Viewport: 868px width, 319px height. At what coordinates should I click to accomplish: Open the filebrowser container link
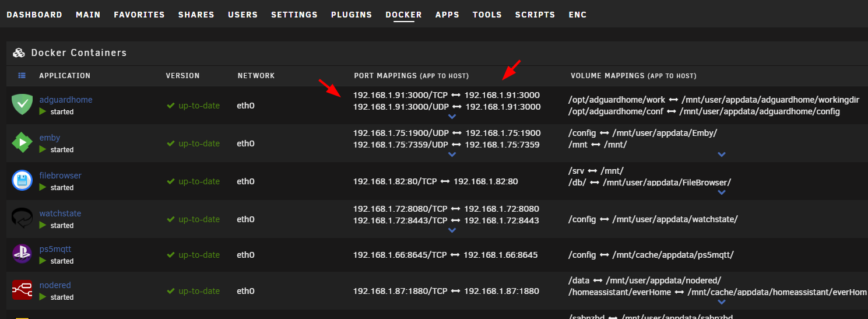click(x=61, y=176)
